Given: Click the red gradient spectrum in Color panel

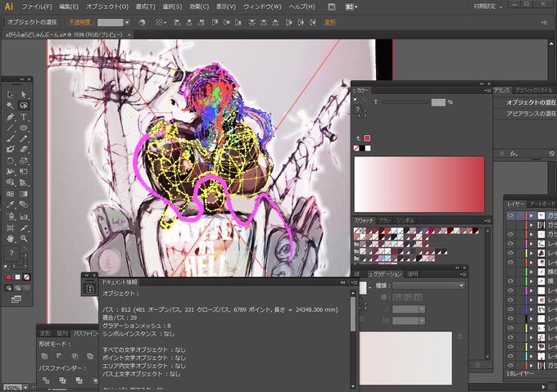Looking at the screenshot, I should [419, 184].
